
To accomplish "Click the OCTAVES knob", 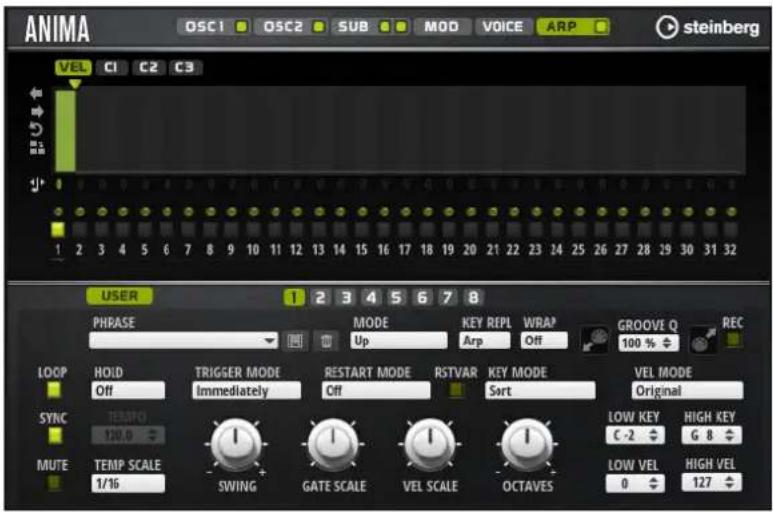I will (527, 444).
